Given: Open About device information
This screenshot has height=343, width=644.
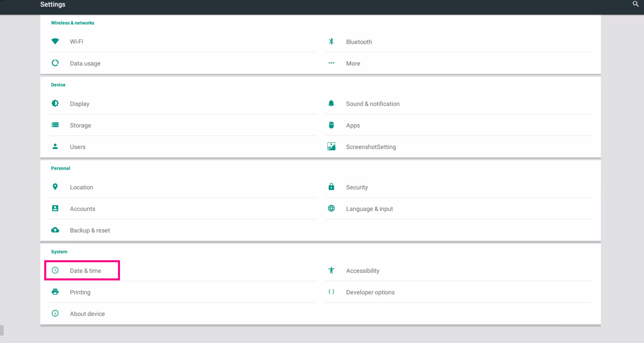Looking at the screenshot, I should coord(87,314).
